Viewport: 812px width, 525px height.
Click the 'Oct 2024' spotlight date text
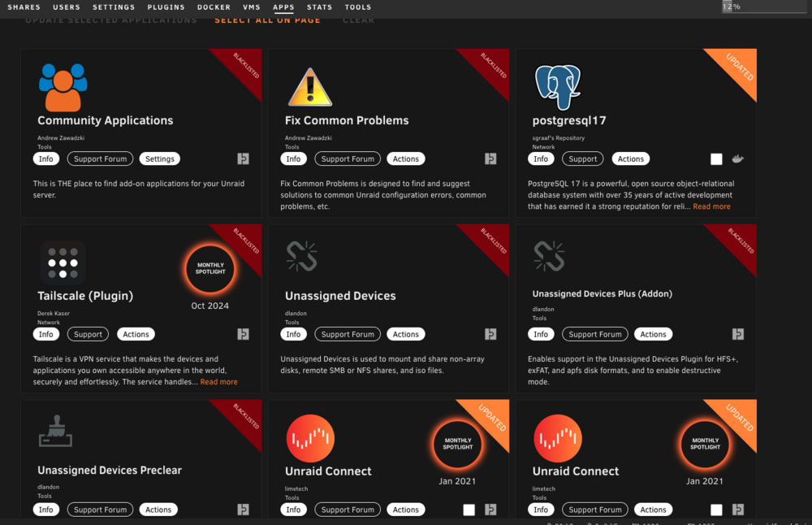(x=209, y=306)
